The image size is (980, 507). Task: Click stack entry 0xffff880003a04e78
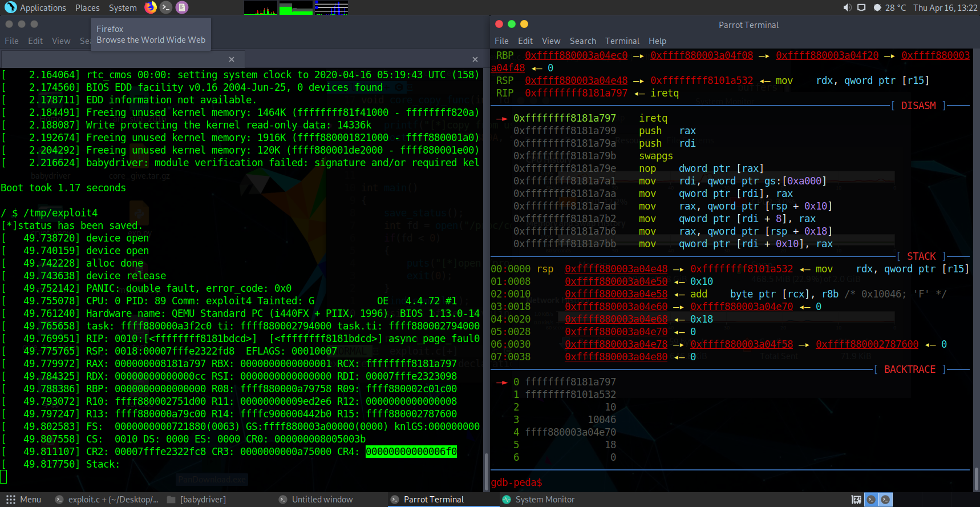tap(616, 344)
